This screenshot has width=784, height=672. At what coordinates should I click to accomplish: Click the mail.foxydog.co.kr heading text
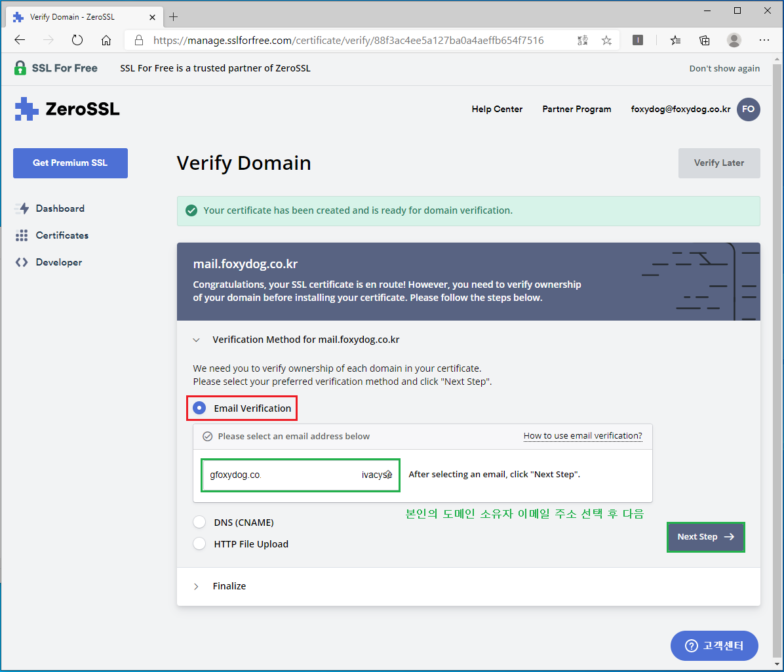(246, 264)
